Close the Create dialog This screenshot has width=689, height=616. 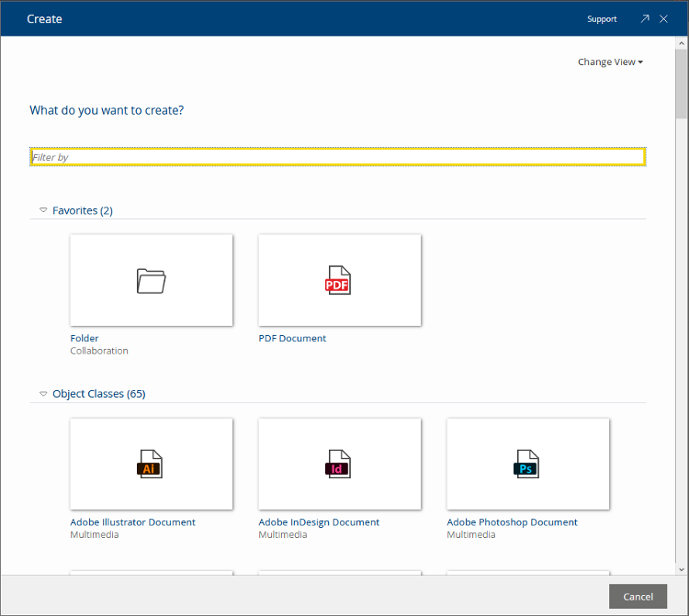(x=663, y=19)
